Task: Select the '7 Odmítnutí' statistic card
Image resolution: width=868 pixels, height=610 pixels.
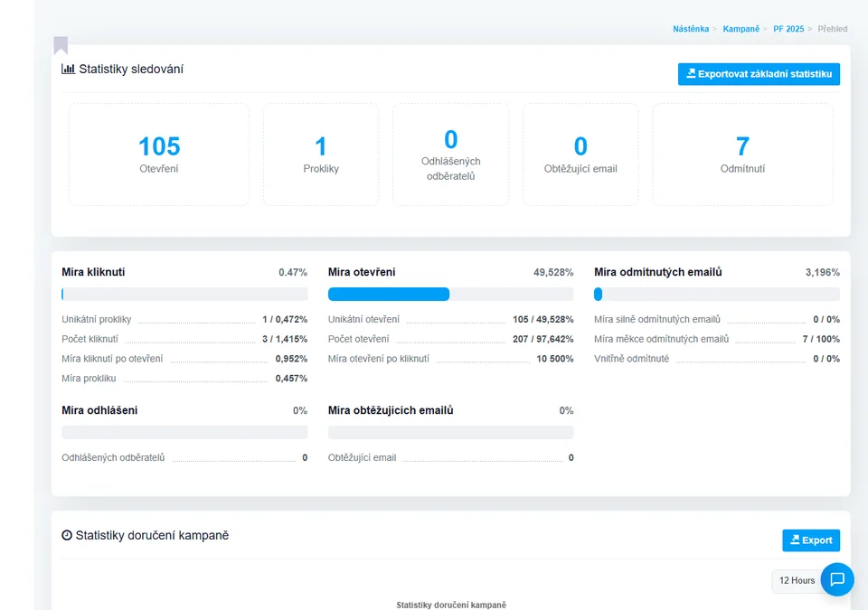Action: 741,154
